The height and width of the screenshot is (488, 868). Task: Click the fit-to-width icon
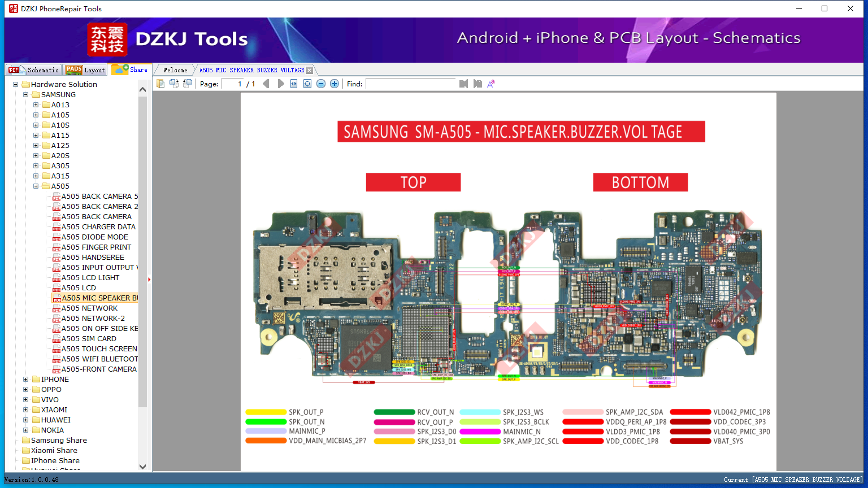tap(294, 84)
